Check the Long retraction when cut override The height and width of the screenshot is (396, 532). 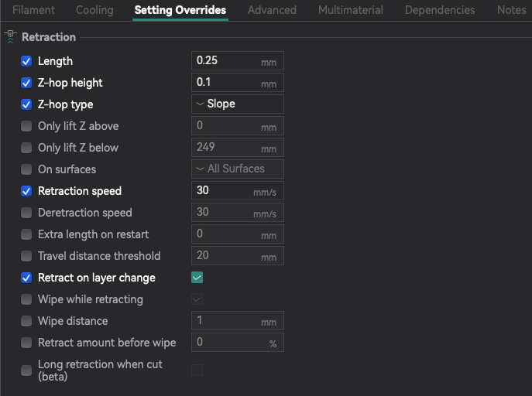coord(26,370)
